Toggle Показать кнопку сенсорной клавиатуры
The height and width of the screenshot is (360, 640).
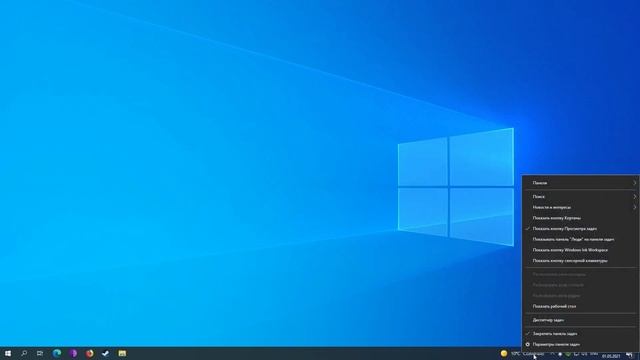580,261
